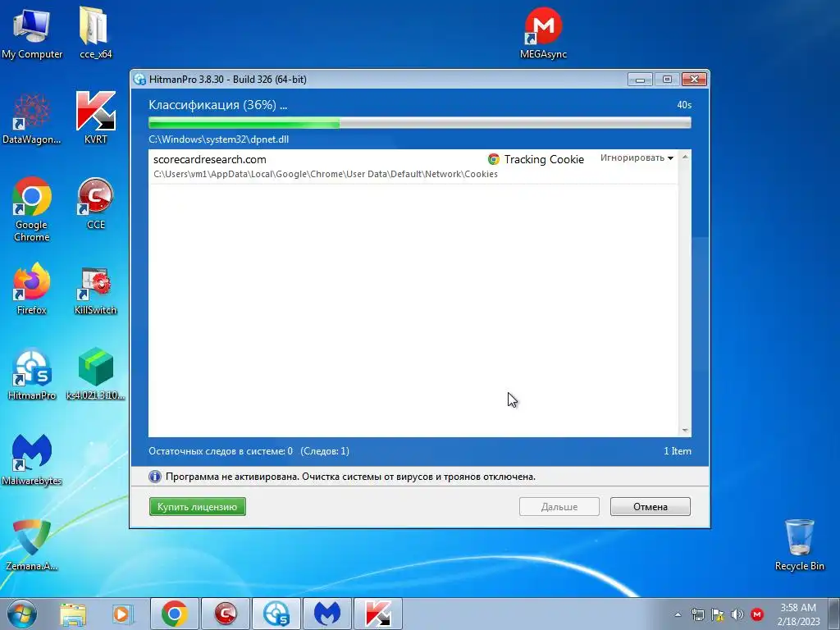Viewport: 840px width, 630px height.
Task: Click Остаточных следов в системе status text
Action: coord(221,451)
